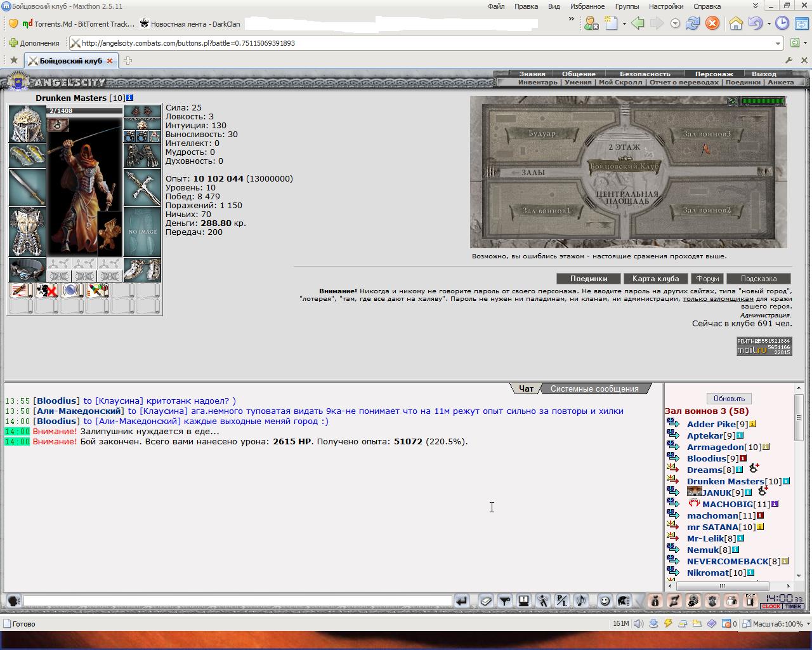Click the chat filter funnel icon

504,600
